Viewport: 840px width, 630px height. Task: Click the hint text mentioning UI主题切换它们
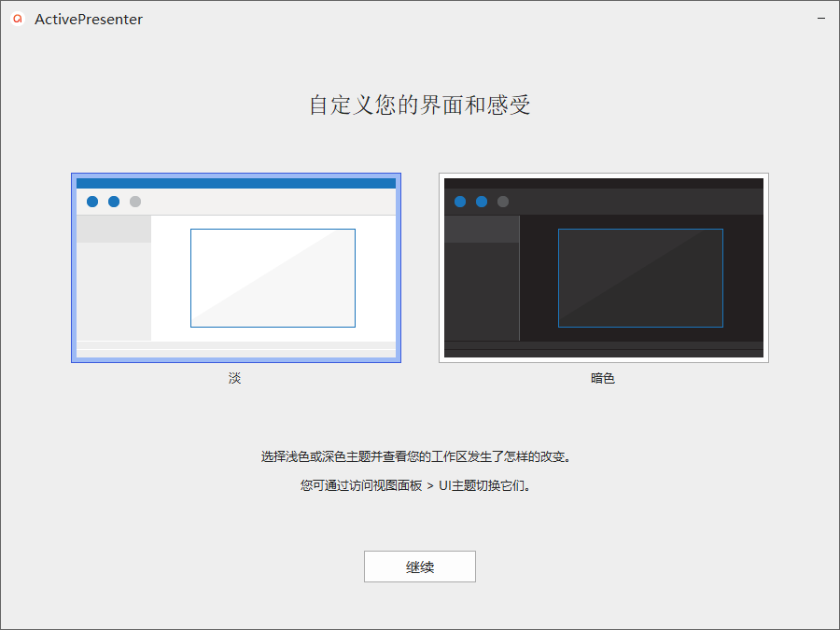point(416,485)
